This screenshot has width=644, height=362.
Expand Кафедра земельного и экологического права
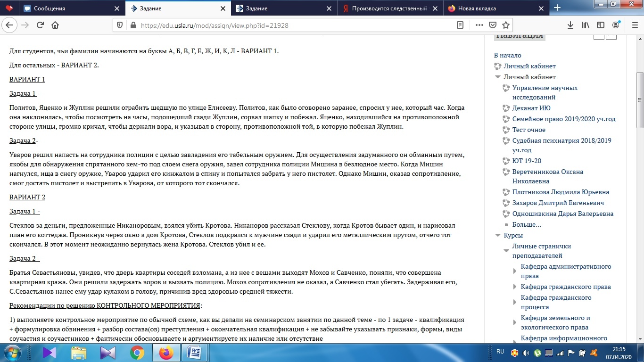(x=515, y=322)
